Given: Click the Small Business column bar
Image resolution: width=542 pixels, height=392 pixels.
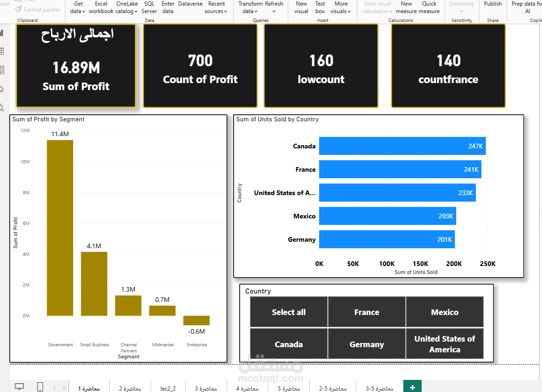Looking at the screenshot, I should (x=94, y=284).
